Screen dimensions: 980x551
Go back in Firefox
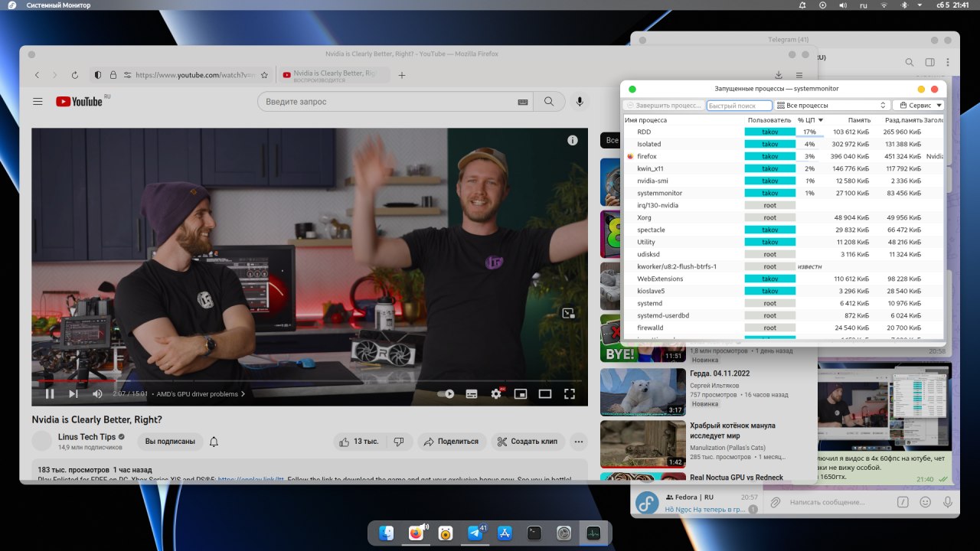click(x=37, y=75)
